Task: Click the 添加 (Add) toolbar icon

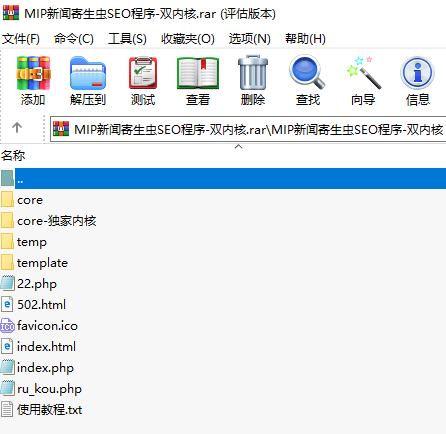Action: click(x=33, y=81)
